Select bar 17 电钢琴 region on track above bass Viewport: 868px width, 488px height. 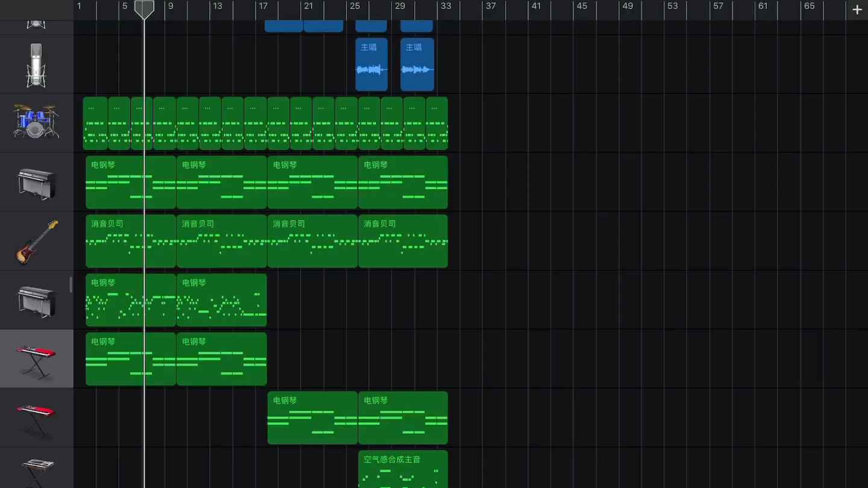[313, 182]
